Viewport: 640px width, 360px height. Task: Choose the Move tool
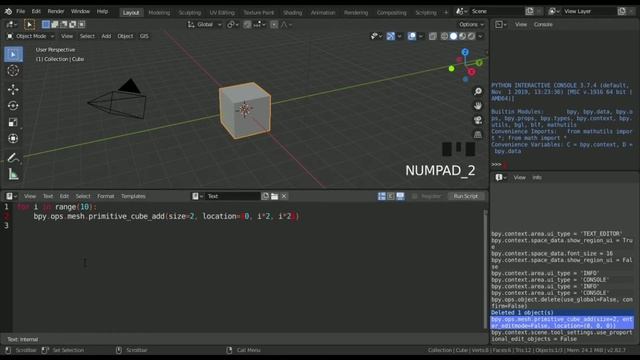tap(13, 89)
